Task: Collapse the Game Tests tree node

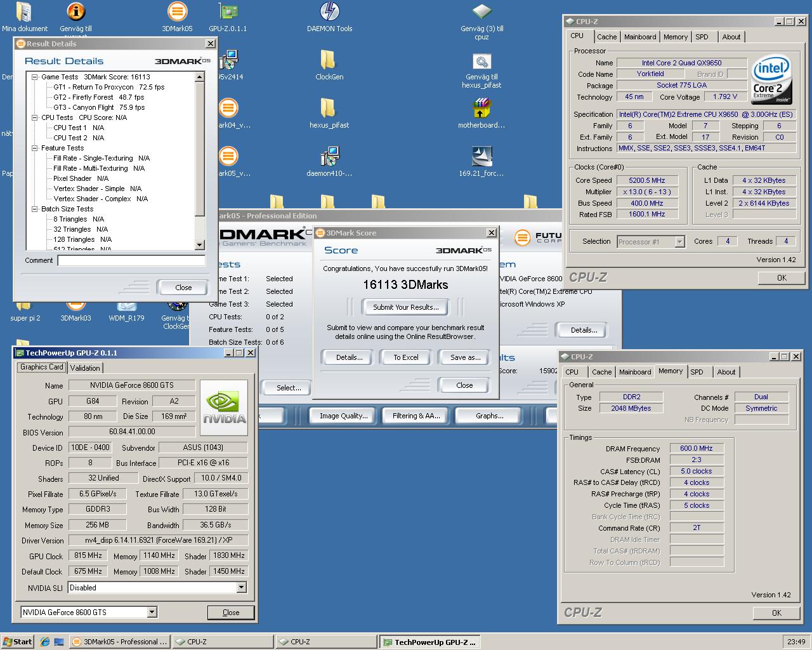Action: 35,77
